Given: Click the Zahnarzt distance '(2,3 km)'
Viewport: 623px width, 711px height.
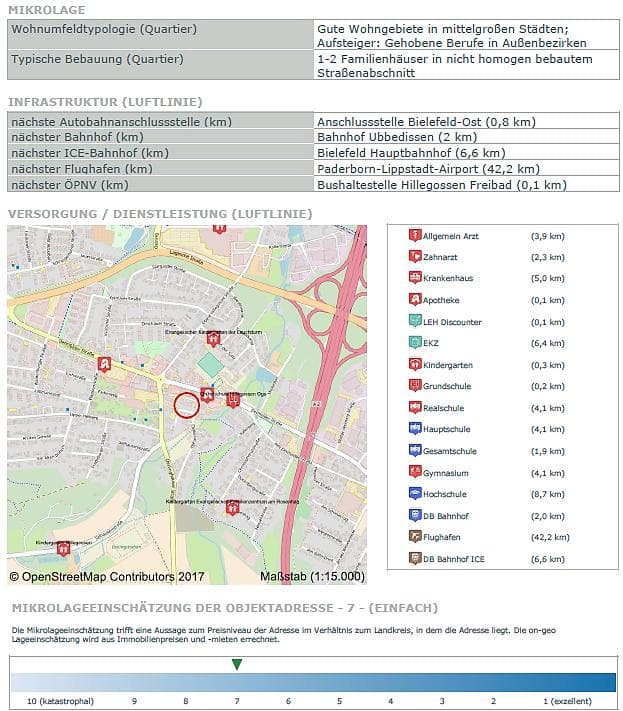Looking at the screenshot, I should point(548,257).
